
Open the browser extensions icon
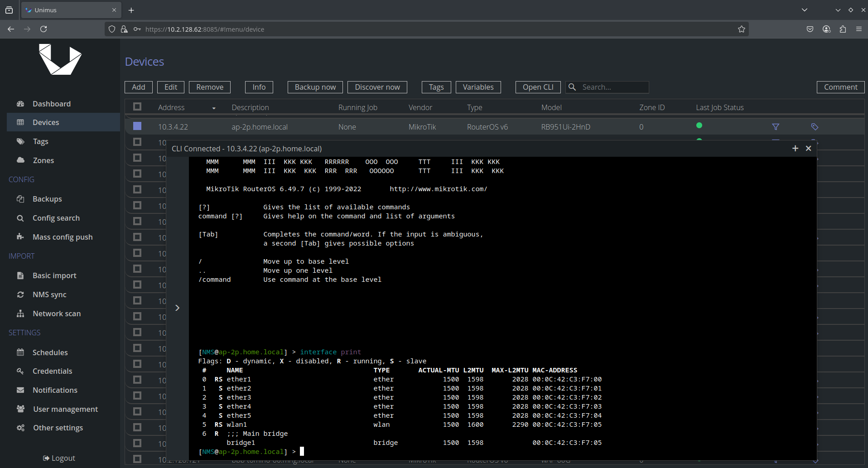click(843, 29)
